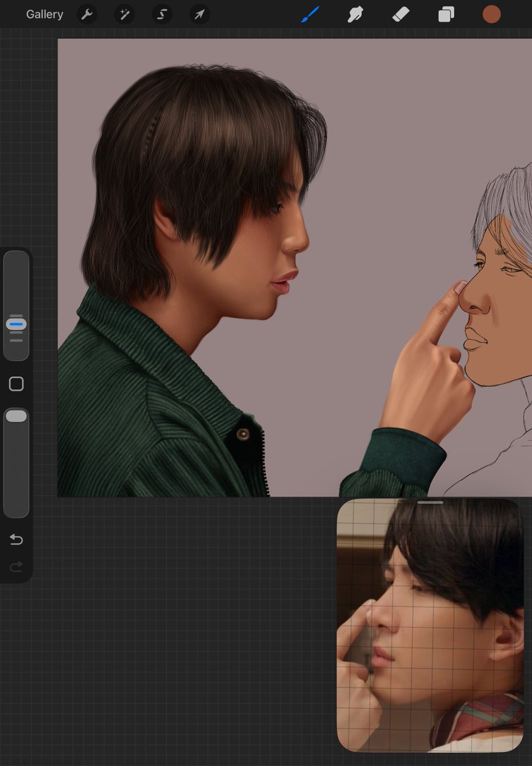Undo the last stroke
The height and width of the screenshot is (766, 532).
[x=17, y=540]
